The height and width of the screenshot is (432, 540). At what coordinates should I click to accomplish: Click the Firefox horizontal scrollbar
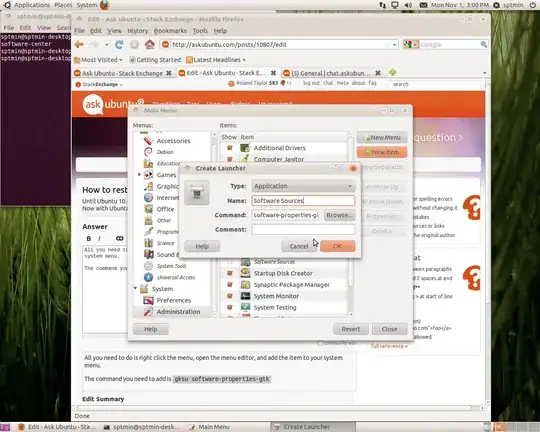click(274, 408)
